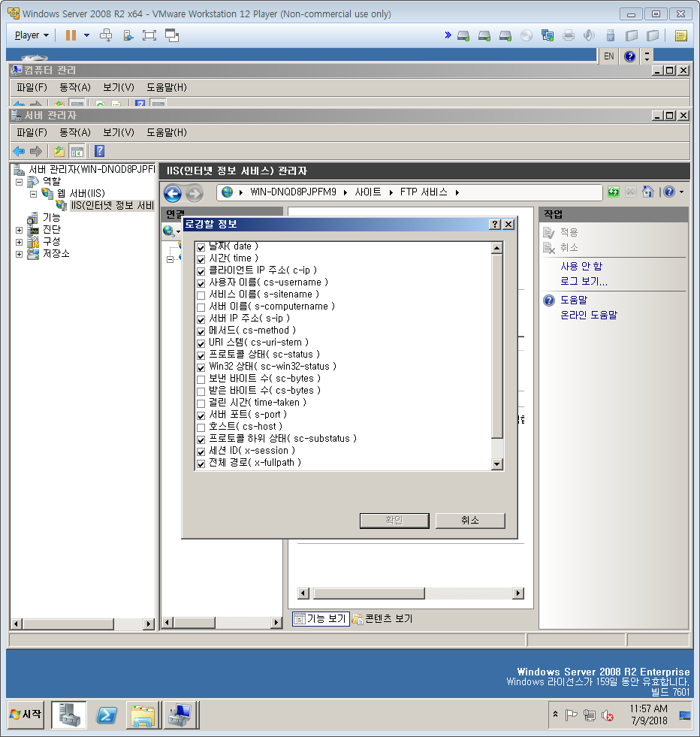Click IIS home icon

coord(648,192)
